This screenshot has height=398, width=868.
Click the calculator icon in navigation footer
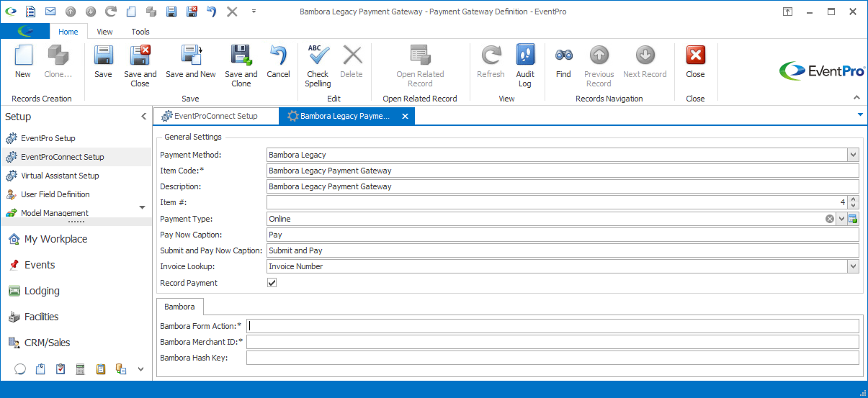pos(81,369)
